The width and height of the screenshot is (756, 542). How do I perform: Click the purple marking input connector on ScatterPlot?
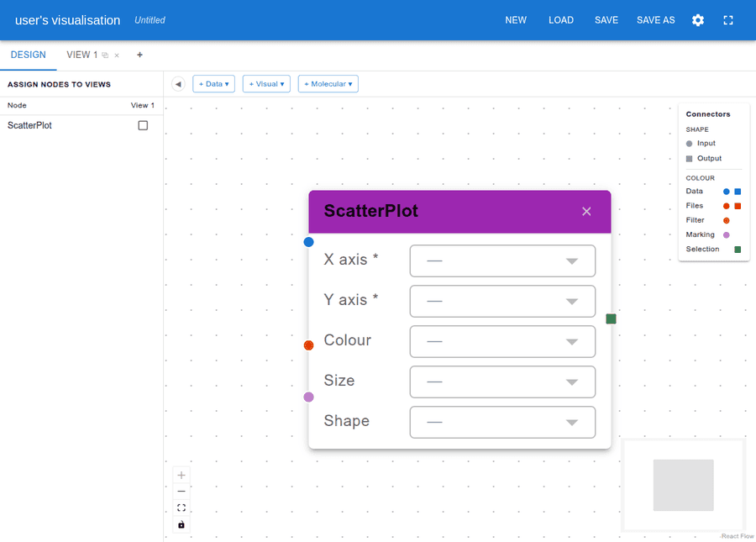point(308,397)
